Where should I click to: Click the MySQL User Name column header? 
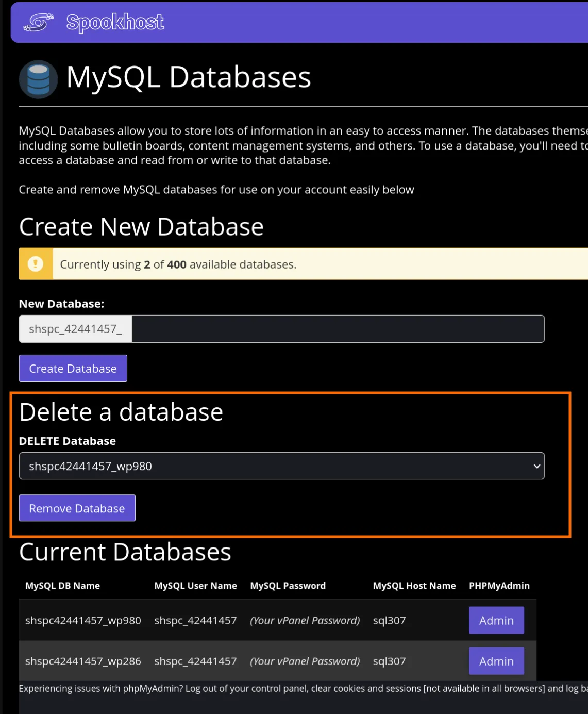[196, 586]
